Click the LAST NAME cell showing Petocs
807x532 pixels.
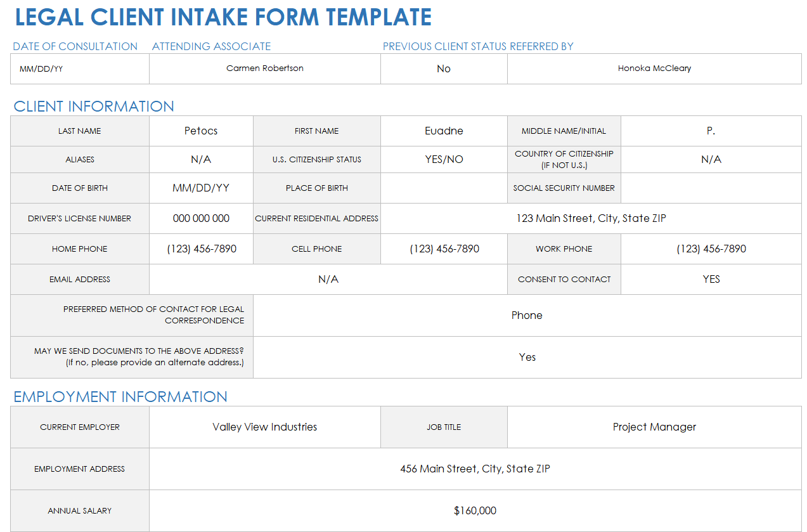tap(200, 131)
